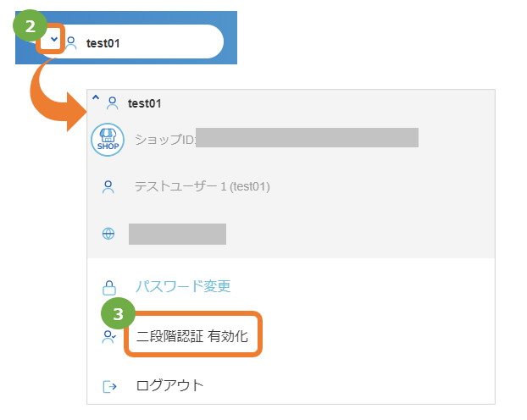Click user icon in expanded panel header
This screenshot has width=527, height=420.
(x=112, y=103)
